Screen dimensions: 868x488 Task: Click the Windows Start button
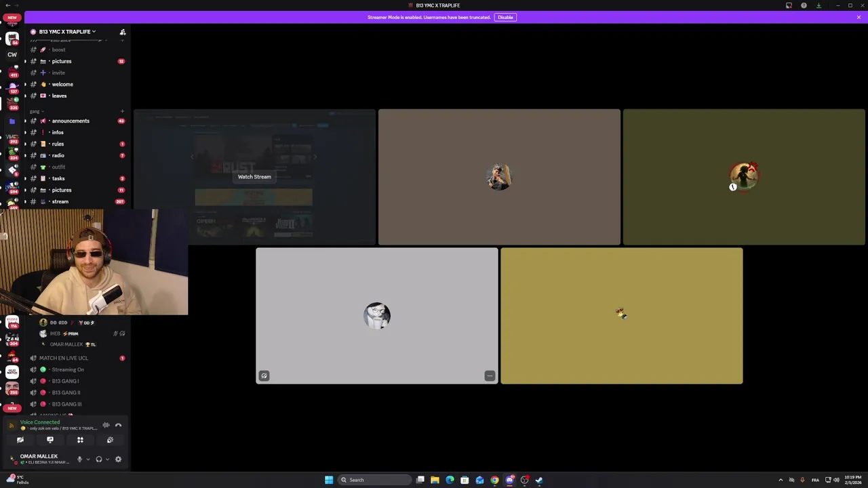click(329, 480)
